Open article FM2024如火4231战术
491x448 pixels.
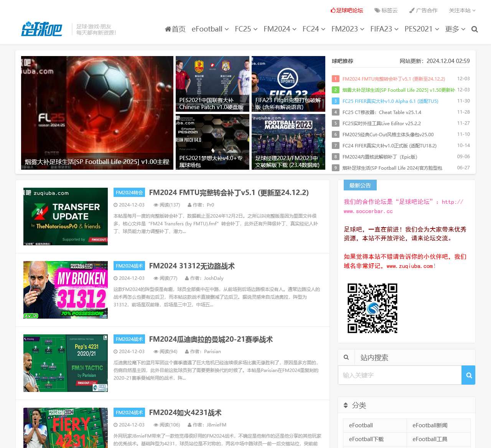[185, 413]
